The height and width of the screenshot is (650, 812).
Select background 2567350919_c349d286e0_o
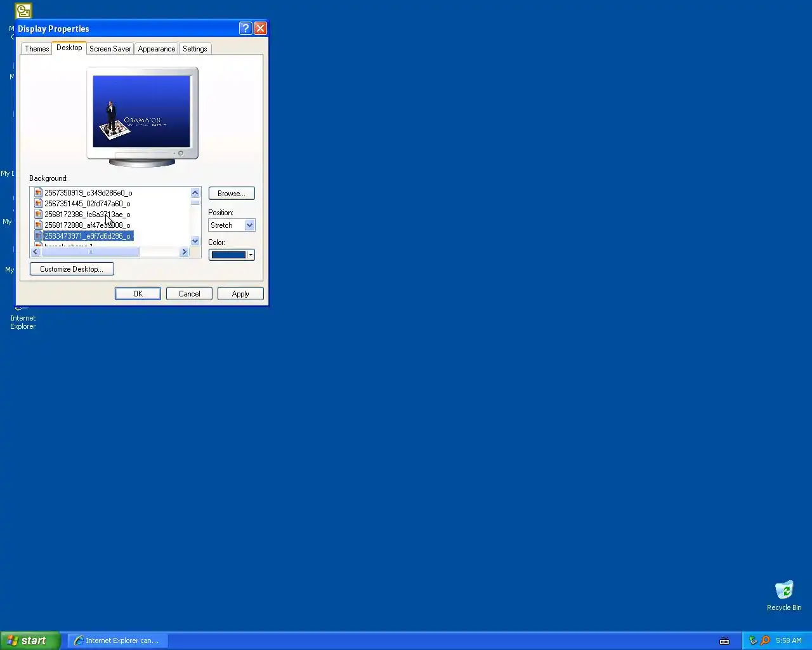pyautogui.click(x=88, y=193)
